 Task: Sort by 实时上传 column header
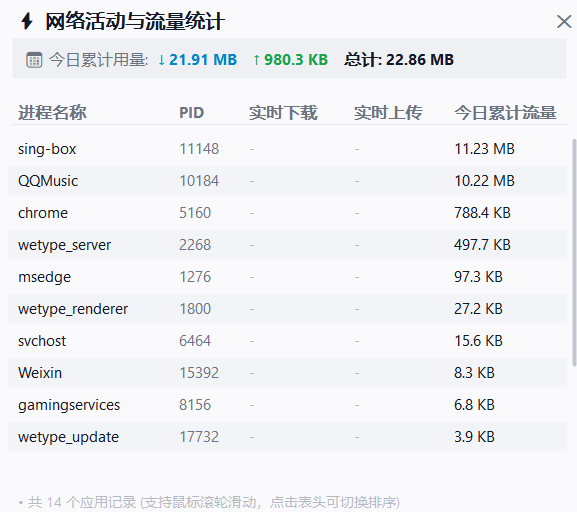click(388, 113)
